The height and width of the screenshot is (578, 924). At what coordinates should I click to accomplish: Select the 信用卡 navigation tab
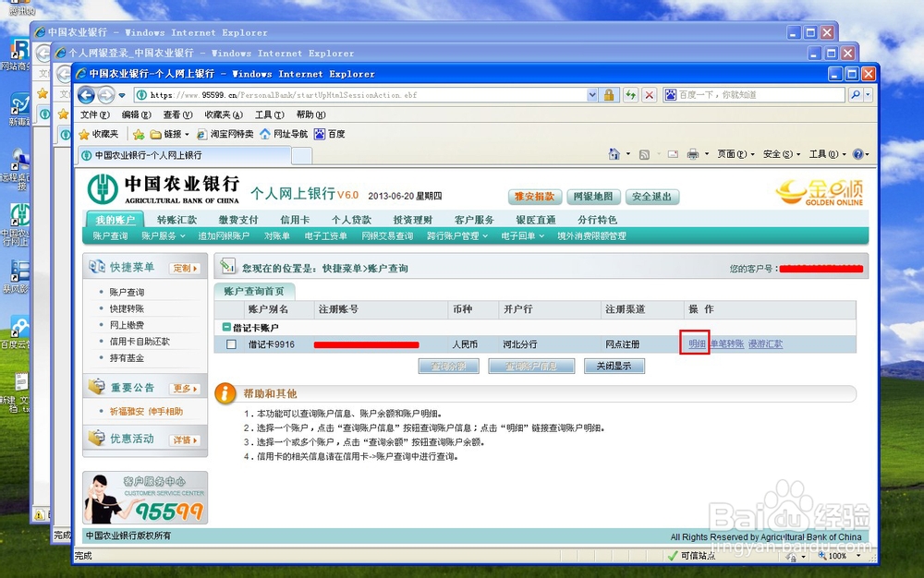[x=295, y=220]
